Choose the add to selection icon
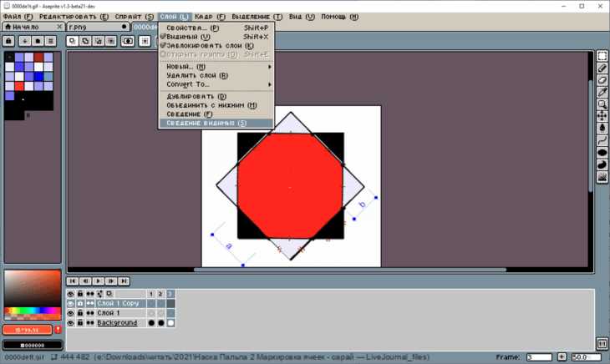The image size is (610, 364). point(84,41)
